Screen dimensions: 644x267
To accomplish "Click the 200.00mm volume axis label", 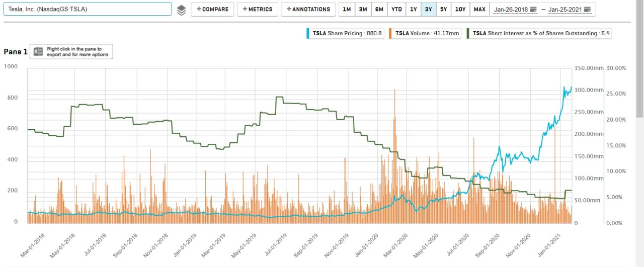I will pos(589,134).
